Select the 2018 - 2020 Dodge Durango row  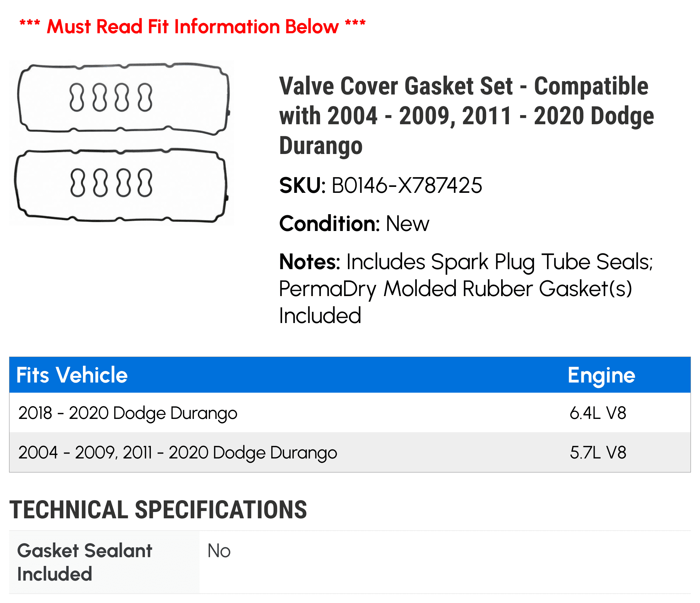coord(350,413)
